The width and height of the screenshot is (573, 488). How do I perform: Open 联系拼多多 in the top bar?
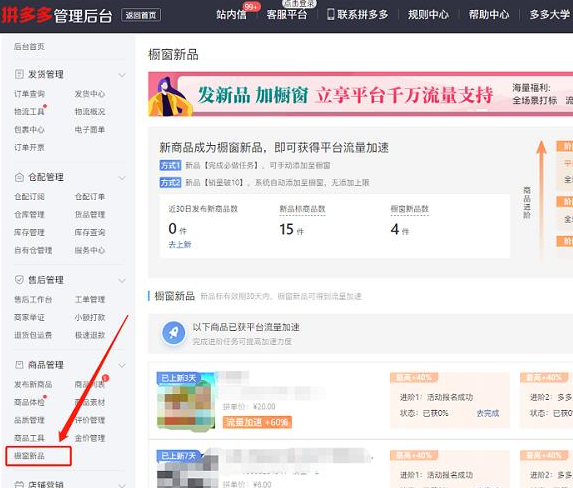pyautogui.click(x=363, y=15)
